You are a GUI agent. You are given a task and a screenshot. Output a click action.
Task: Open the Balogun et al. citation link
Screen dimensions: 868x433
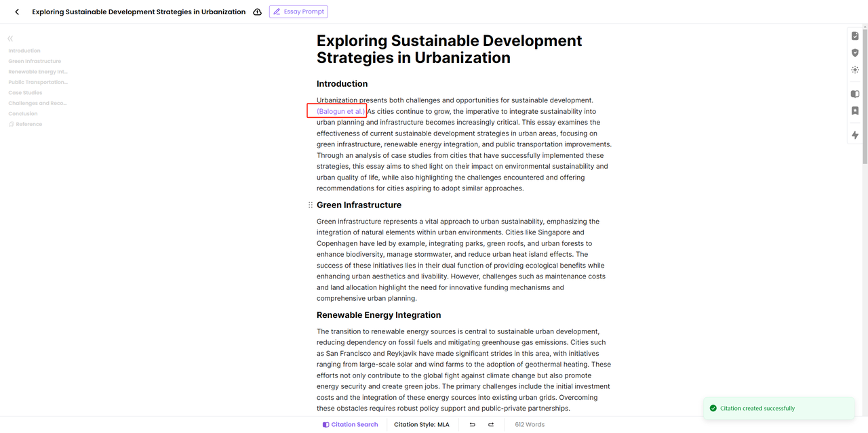tap(341, 111)
